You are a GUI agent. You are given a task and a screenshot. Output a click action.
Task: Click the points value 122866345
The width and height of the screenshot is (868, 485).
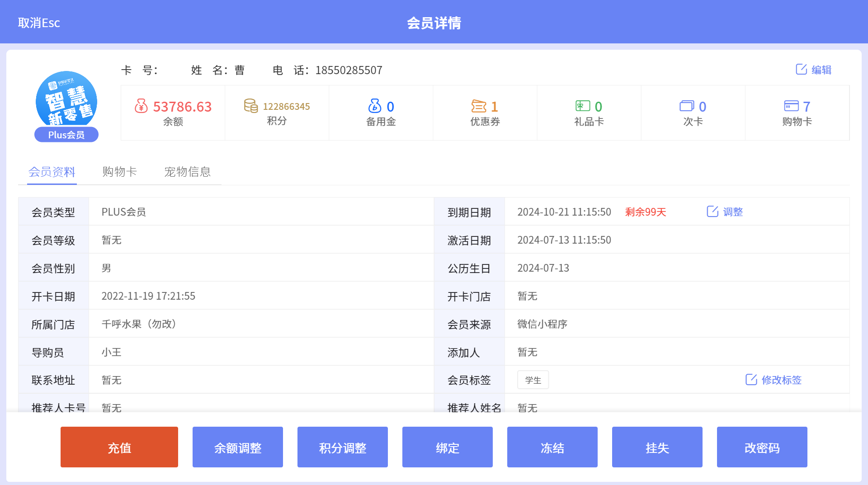287,106
